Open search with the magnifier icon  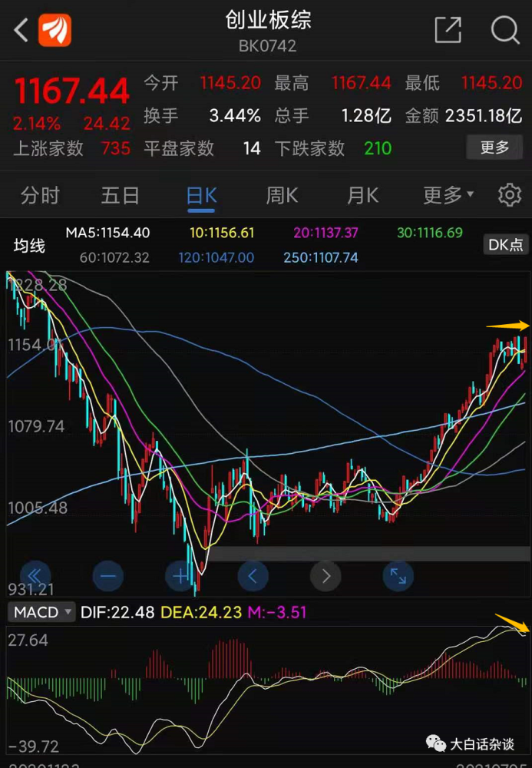[505, 30]
